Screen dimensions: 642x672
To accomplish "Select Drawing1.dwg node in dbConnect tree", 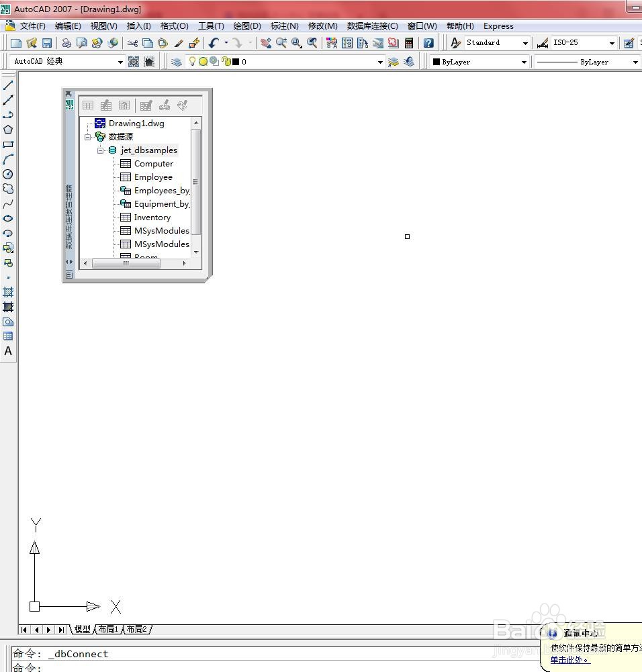I will pos(136,124).
